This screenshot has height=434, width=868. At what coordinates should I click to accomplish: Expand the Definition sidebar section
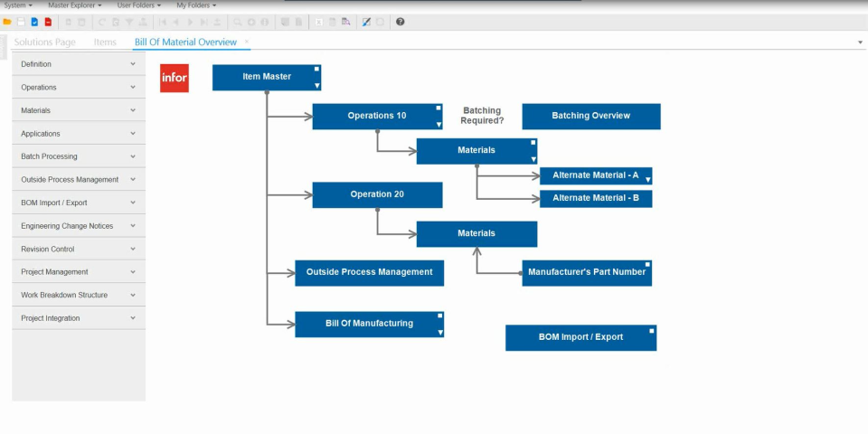(79, 64)
